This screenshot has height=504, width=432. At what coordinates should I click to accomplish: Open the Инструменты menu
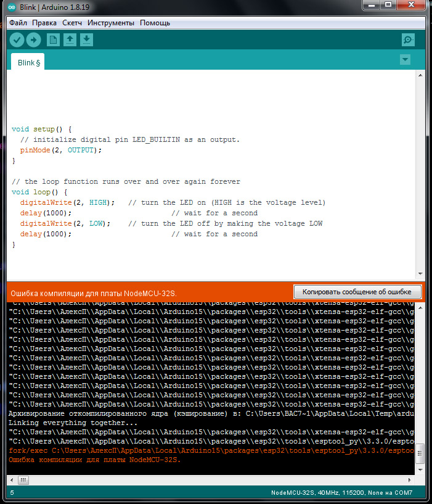(111, 23)
